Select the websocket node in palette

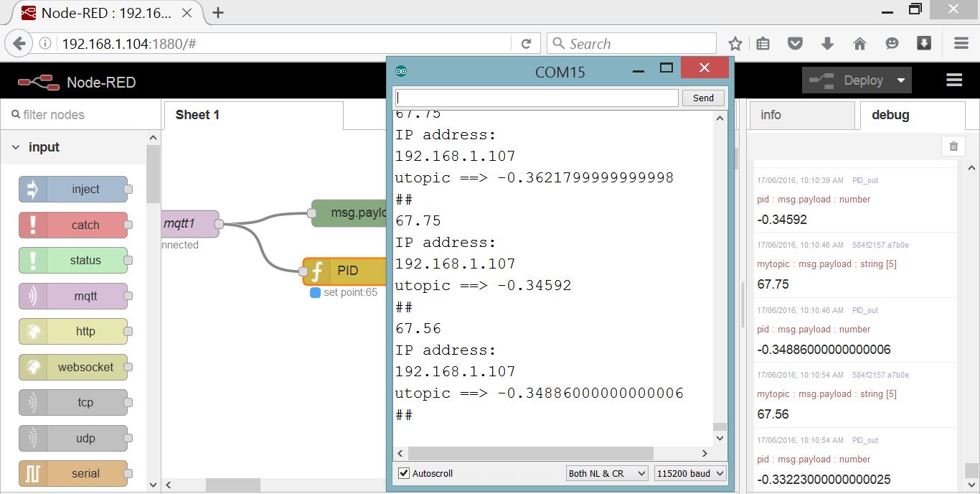(73, 367)
